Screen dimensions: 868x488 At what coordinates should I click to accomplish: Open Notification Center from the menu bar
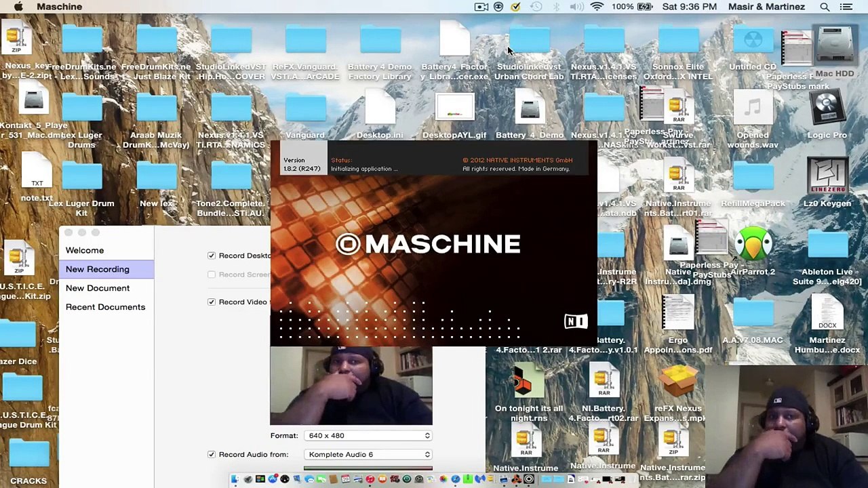[846, 7]
